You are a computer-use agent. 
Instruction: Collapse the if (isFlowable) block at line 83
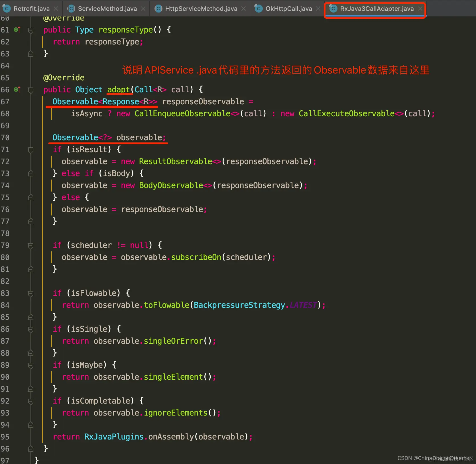[31, 293]
